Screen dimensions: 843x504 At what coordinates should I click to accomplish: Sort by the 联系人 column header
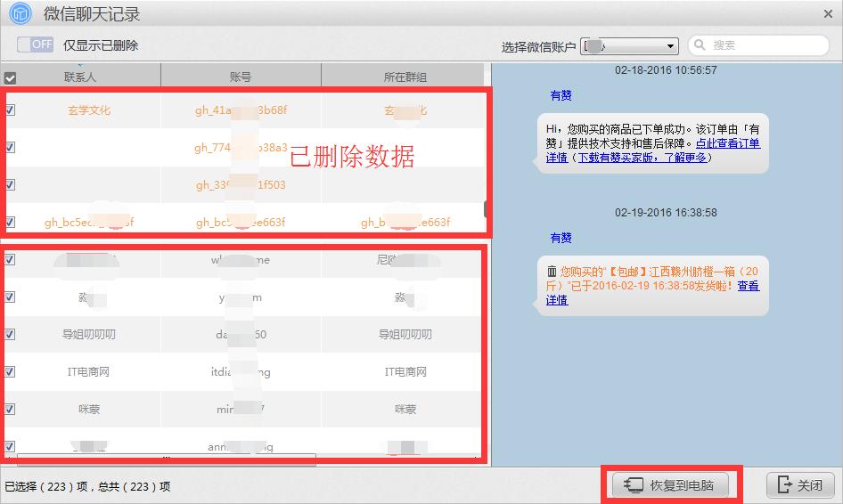tap(80, 77)
